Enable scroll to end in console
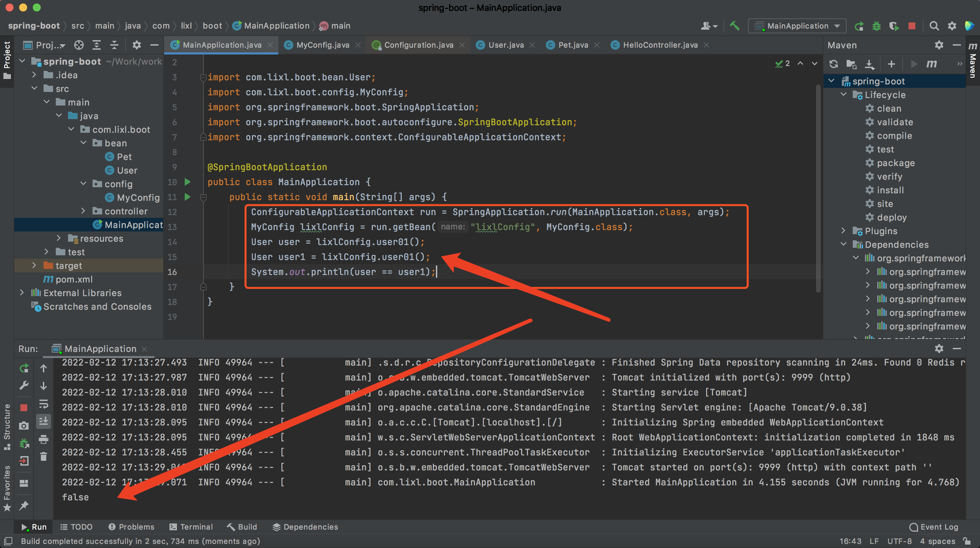Screen dimensions: 980x548 coord(43,421)
